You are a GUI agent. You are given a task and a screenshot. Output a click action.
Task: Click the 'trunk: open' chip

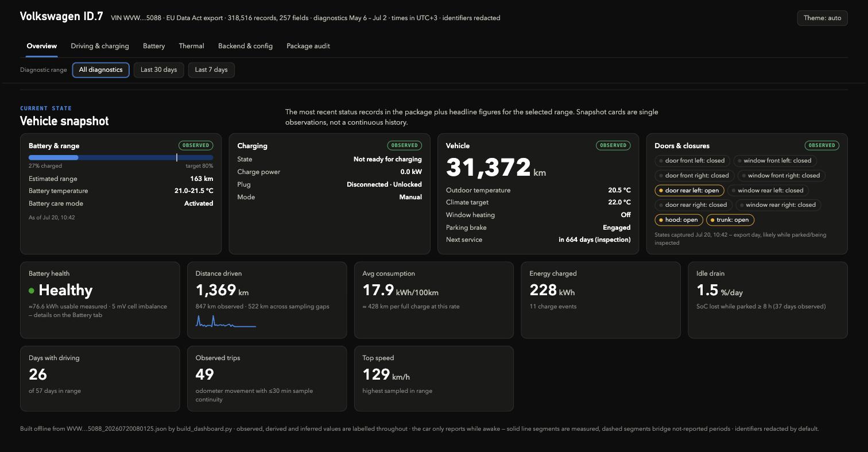pyautogui.click(x=730, y=220)
